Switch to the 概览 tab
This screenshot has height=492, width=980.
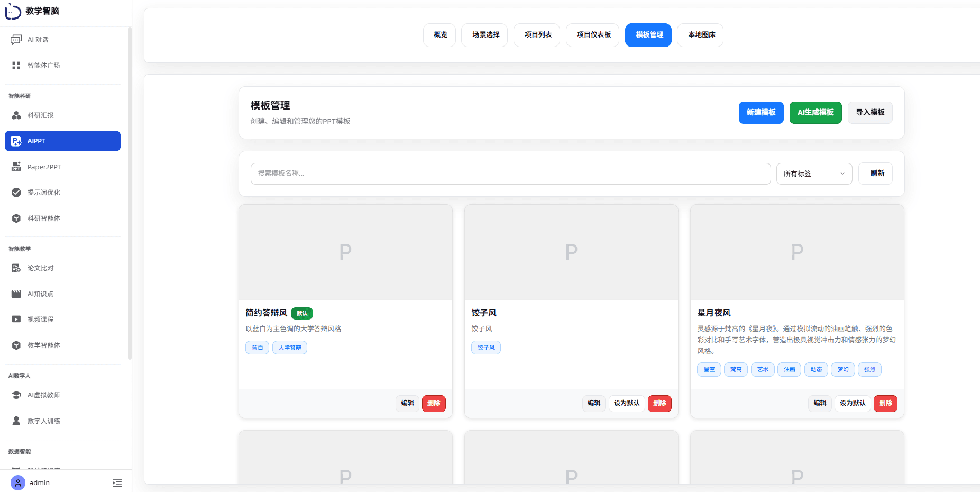click(x=440, y=35)
